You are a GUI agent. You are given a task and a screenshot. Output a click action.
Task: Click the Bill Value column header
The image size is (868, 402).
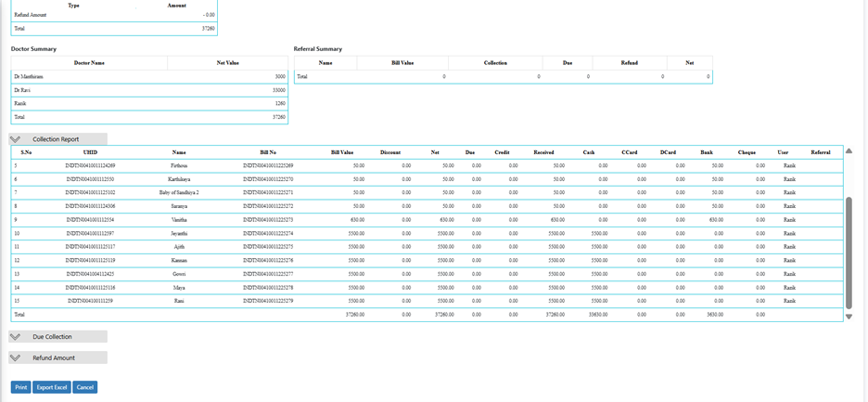coord(342,151)
